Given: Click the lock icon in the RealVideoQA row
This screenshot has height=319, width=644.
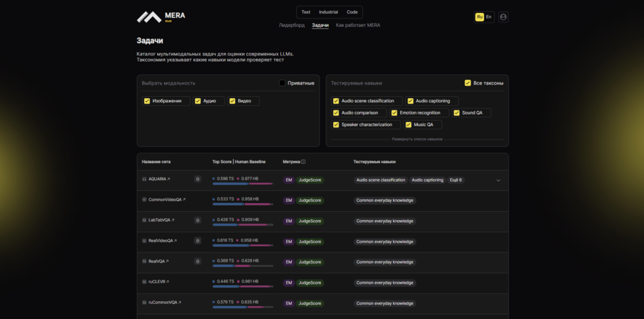Looking at the screenshot, I should click(198, 240).
